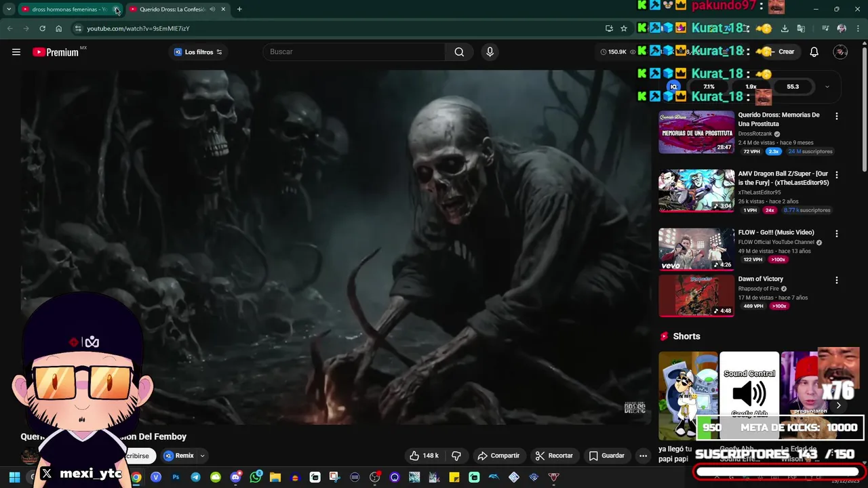Start voice search with microphone icon
The width and height of the screenshot is (868, 488).
click(490, 52)
